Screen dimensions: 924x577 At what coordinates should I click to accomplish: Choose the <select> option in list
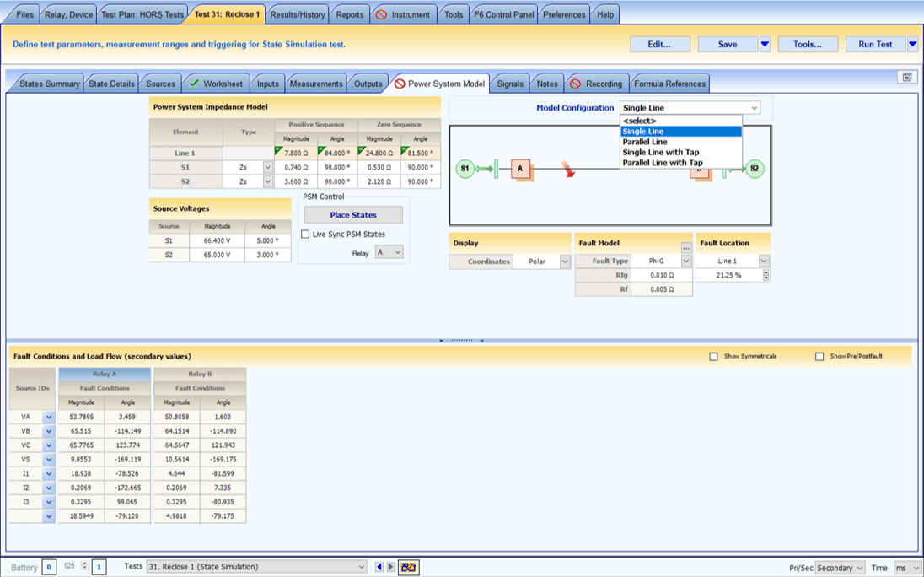(681, 121)
